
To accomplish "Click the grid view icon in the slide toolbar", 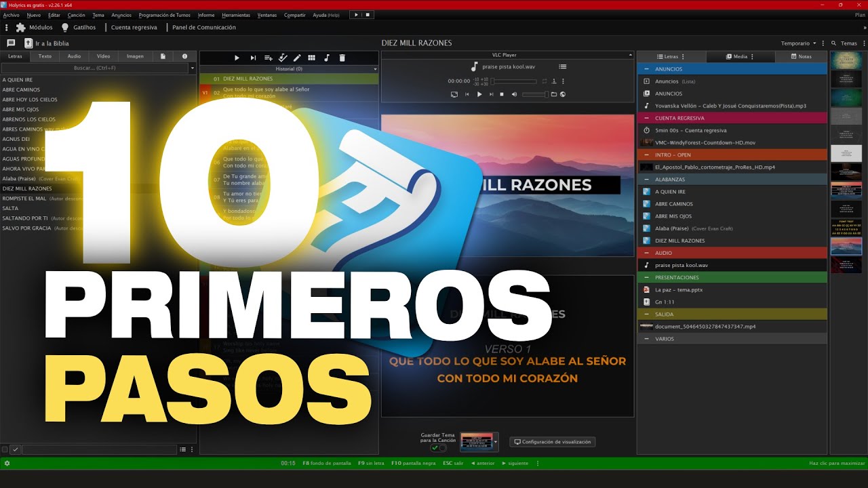I will (312, 58).
